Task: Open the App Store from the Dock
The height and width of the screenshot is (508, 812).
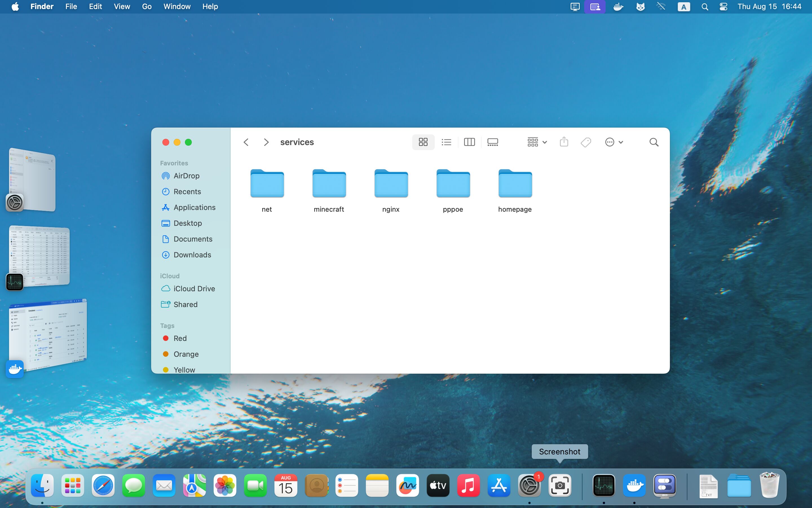Action: [x=499, y=485]
